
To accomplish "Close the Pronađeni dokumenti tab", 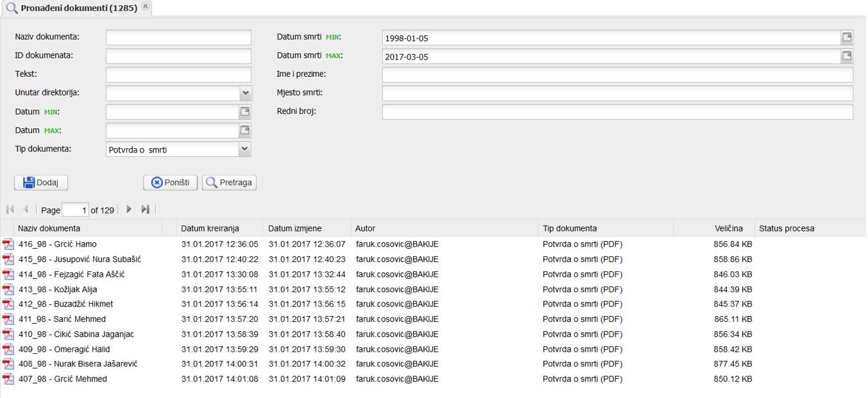I will (146, 6).
